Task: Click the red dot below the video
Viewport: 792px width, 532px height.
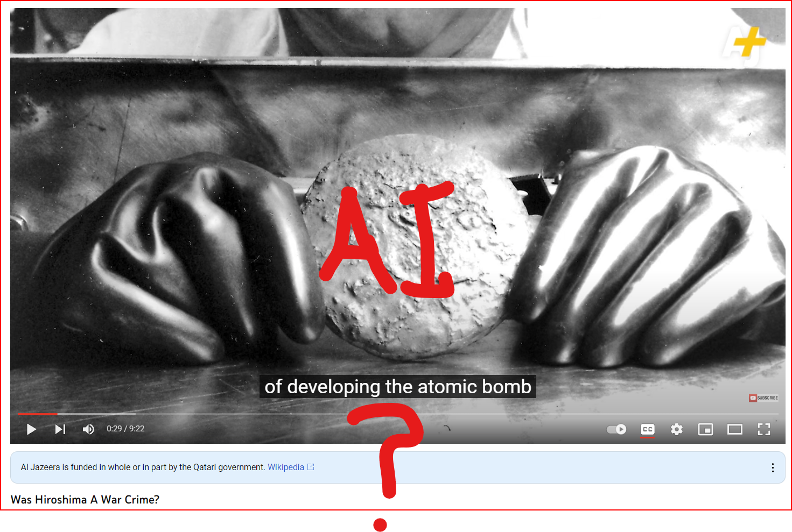Action: (x=380, y=525)
